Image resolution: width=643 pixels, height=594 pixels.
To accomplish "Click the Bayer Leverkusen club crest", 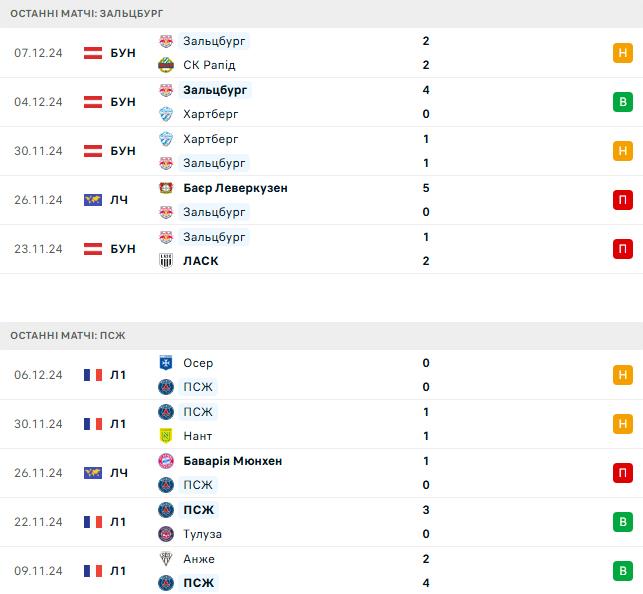I will pos(166,188).
